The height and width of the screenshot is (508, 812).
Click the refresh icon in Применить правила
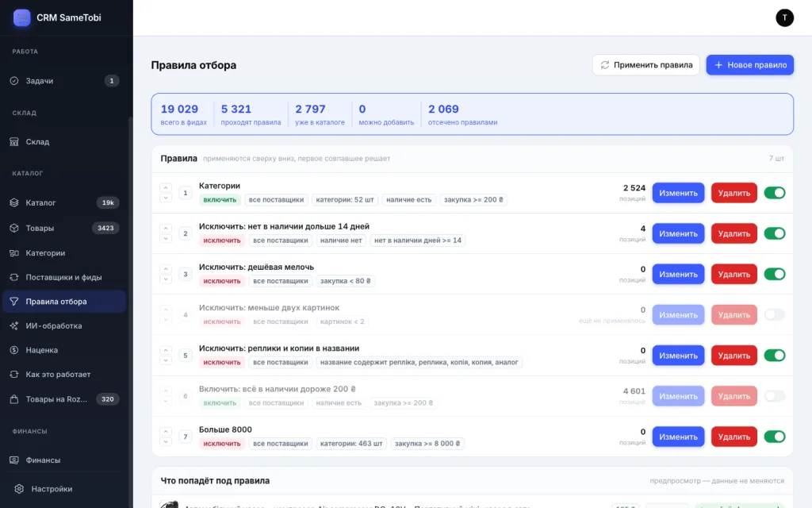[x=604, y=65]
